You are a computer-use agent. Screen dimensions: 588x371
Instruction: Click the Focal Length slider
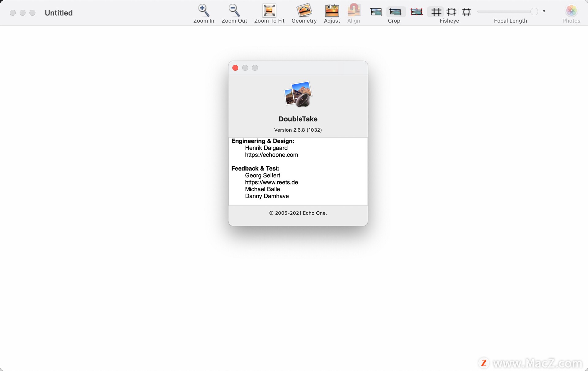507,12
